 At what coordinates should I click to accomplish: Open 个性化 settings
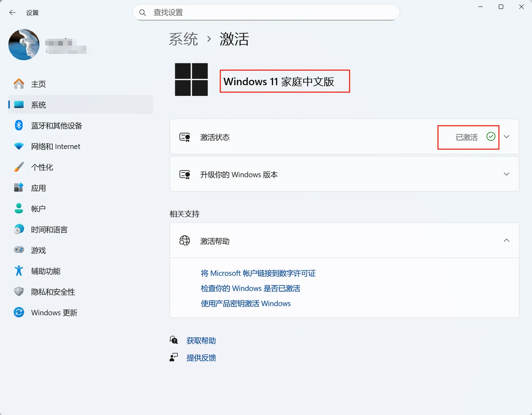[81, 167]
